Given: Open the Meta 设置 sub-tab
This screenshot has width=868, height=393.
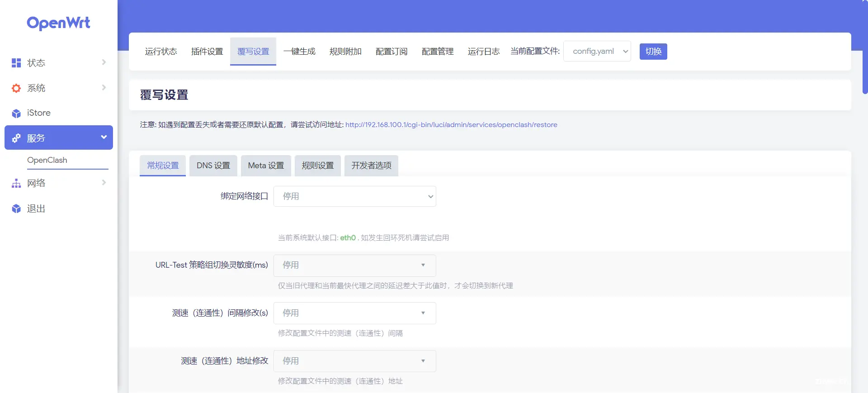Looking at the screenshot, I should coord(266,166).
